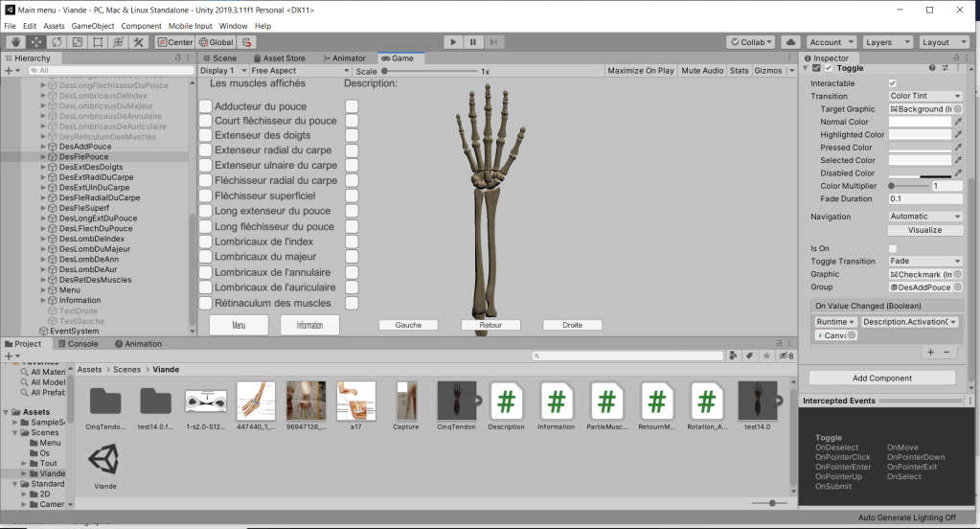980x529 pixels.
Task: Search assets by label tag icon
Action: [x=748, y=356]
